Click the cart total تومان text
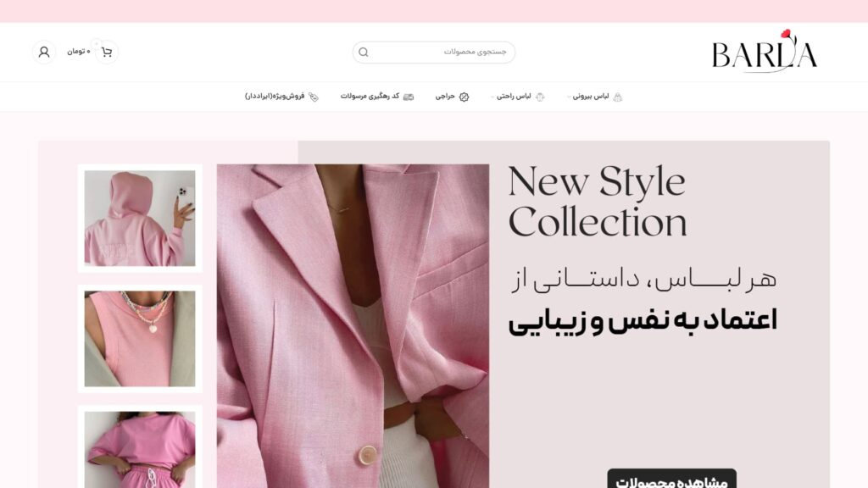 point(79,52)
